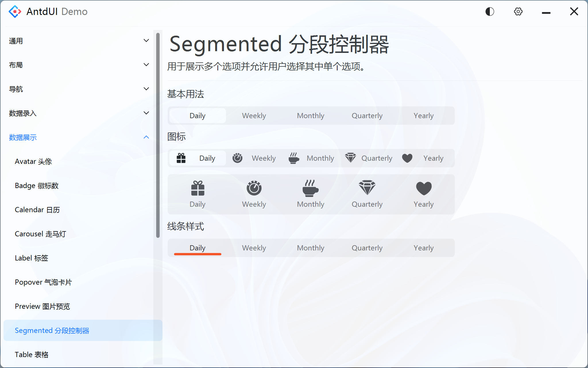Expand the 通用 section
588x368 pixels.
point(79,41)
